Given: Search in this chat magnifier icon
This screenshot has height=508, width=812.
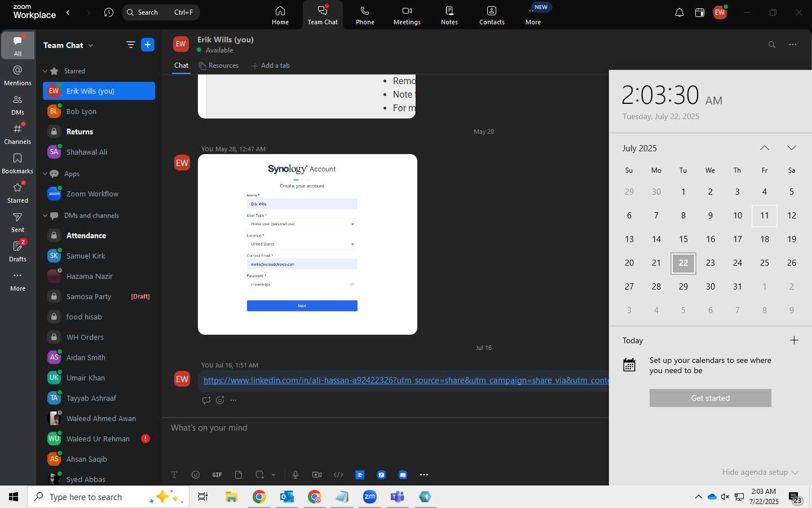Looking at the screenshot, I should click(772, 45).
